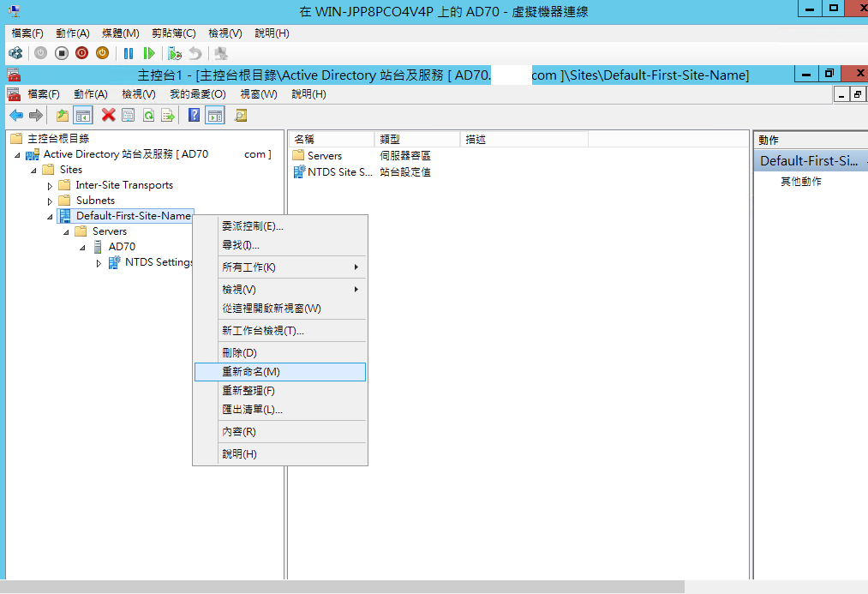Click the red X Delete toolbar icon
Screen dimensions: 868x594
(x=109, y=115)
